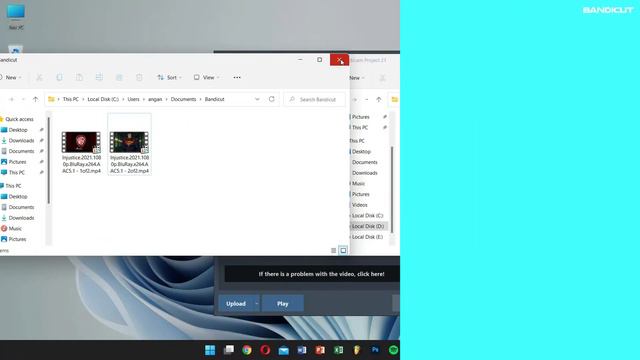Launch Microsoft Word from the taskbar
640x360 pixels.
[x=302, y=350]
